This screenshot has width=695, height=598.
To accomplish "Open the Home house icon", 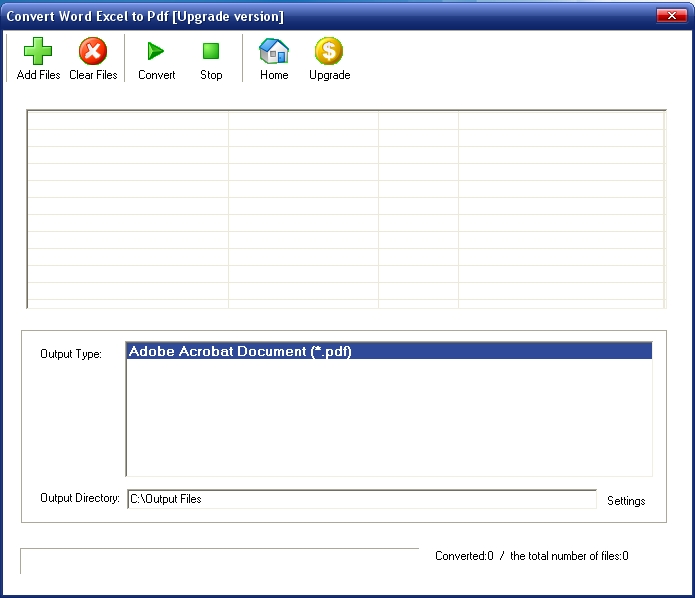I will pos(274,51).
